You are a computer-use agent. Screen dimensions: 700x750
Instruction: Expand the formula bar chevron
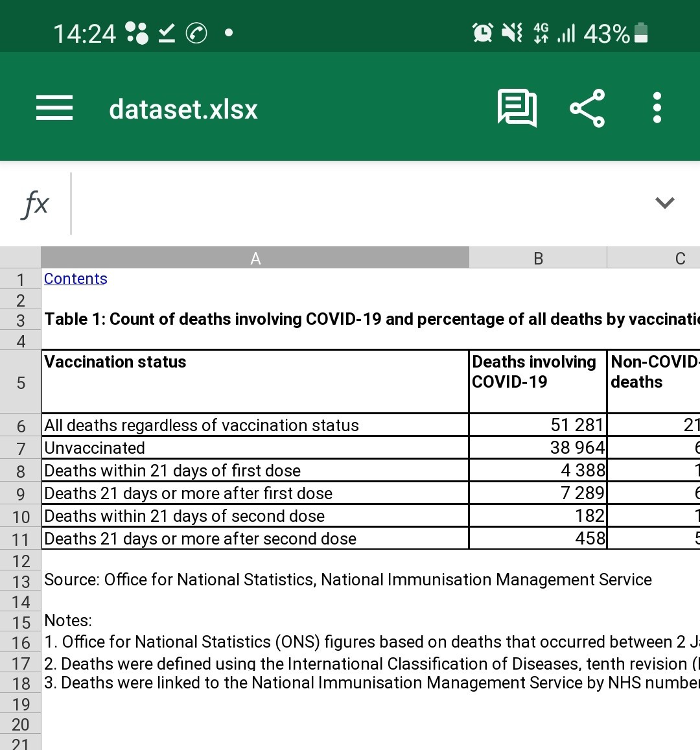664,203
